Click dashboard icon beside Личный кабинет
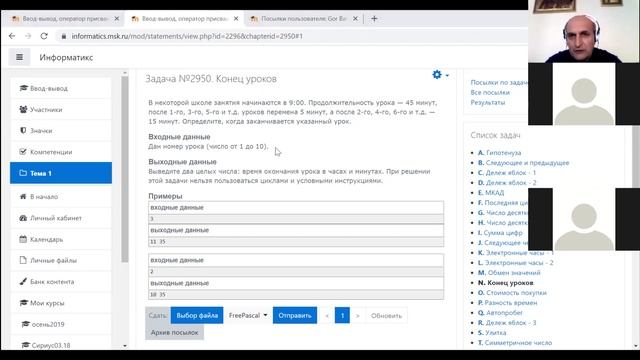The height and width of the screenshot is (360, 640). coord(23,218)
